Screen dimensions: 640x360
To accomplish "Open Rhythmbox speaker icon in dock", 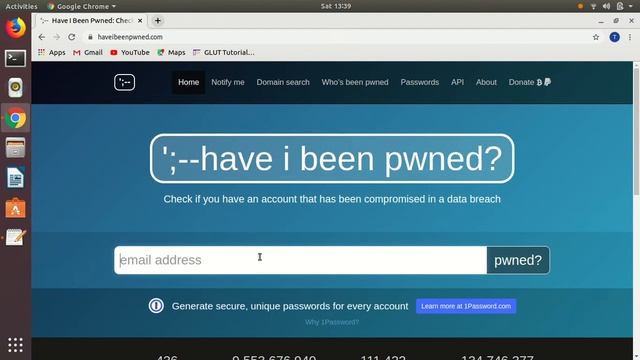I will click(x=16, y=87).
